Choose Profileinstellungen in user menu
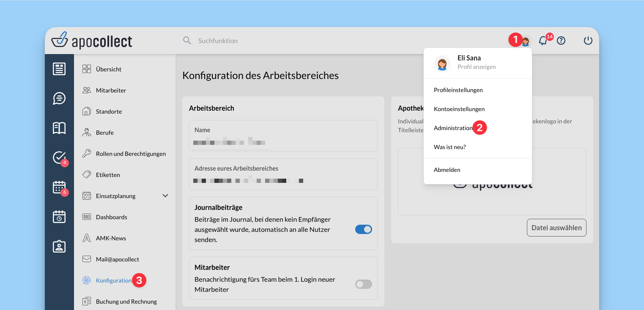 [x=458, y=90]
